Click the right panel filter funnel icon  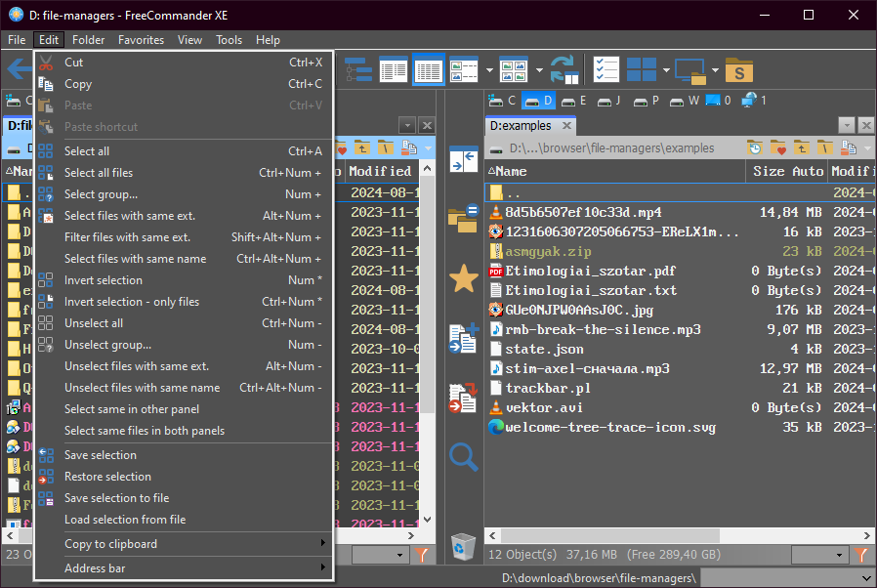click(861, 555)
